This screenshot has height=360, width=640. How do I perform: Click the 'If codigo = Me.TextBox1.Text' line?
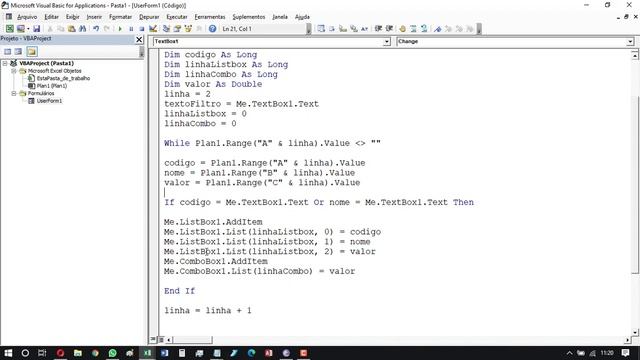pyautogui.click(x=319, y=202)
